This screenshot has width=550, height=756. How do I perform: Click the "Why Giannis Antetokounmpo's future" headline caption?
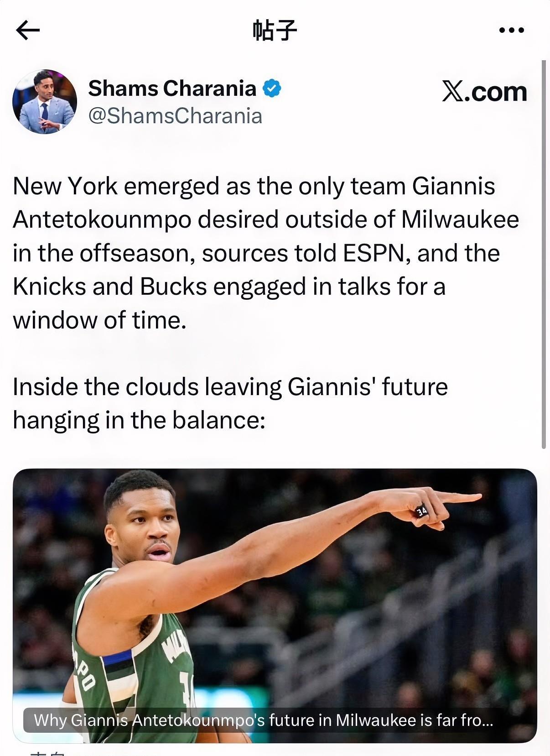[x=264, y=720]
